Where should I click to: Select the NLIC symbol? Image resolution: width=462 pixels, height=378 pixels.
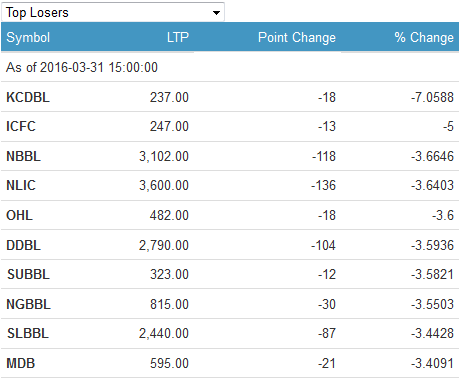(x=21, y=185)
